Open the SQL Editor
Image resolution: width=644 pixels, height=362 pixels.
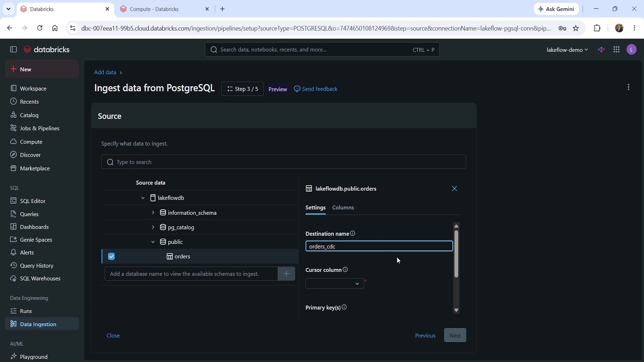42,201
